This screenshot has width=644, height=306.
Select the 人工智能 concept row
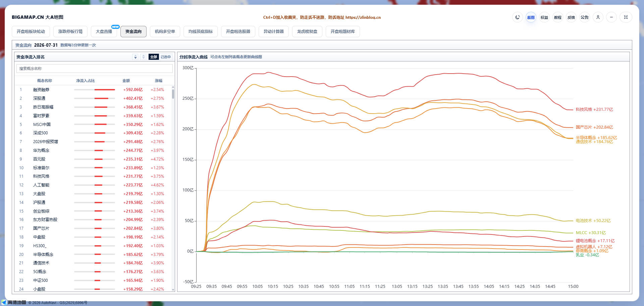pyautogui.click(x=93, y=185)
